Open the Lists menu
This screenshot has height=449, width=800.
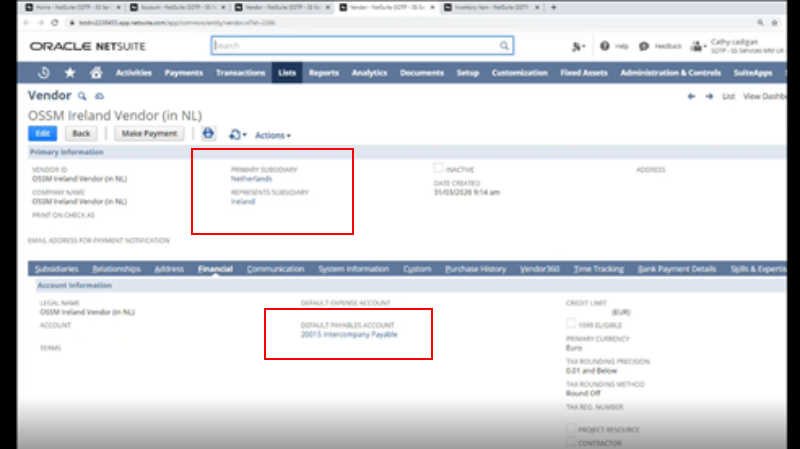(287, 73)
